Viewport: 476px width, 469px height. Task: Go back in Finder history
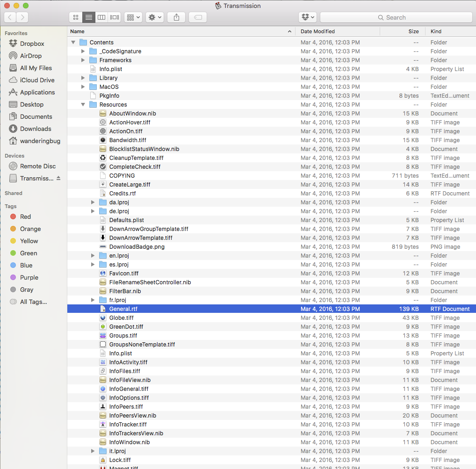coord(10,17)
